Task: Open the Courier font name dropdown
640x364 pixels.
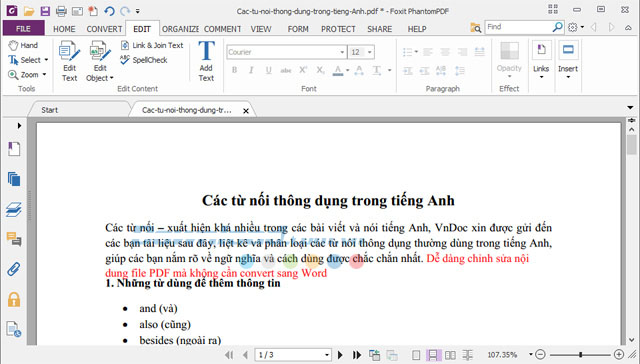Action: point(342,52)
